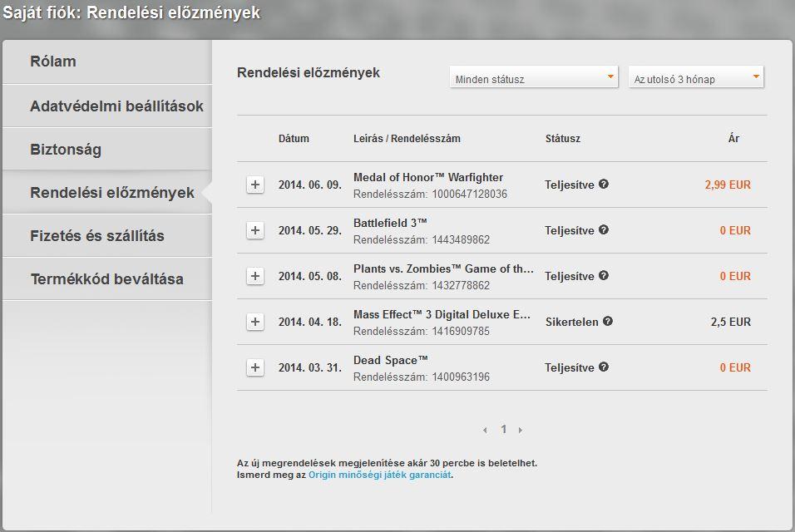795x532 pixels.
Task: Expand the Battlefield 3 order details
Action: pos(255,230)
